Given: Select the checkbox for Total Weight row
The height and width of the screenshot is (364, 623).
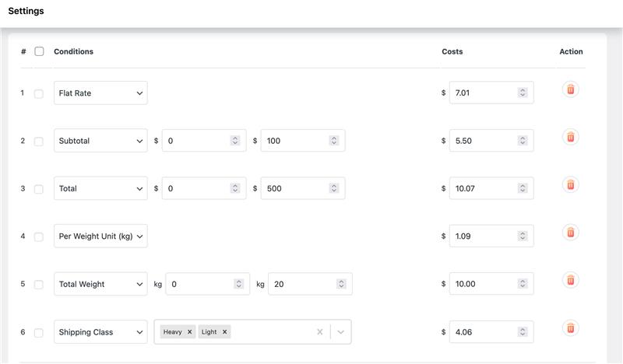Looking at the screenshot, I should [x=38, y=285].
